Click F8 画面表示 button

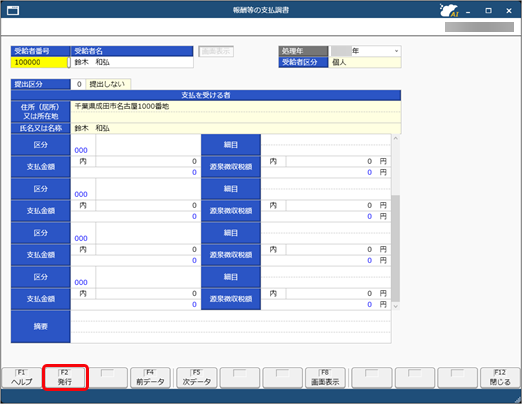click(x=325, y=377)
